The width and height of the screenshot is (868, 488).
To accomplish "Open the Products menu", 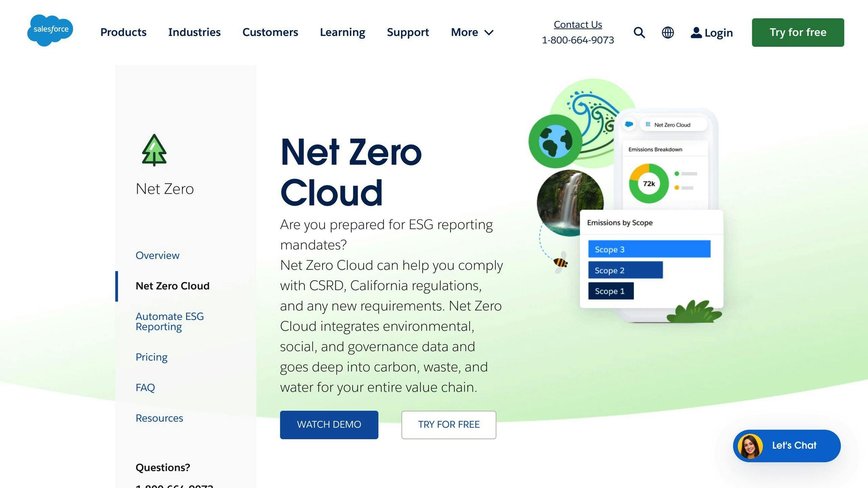I will click(123, 32).
